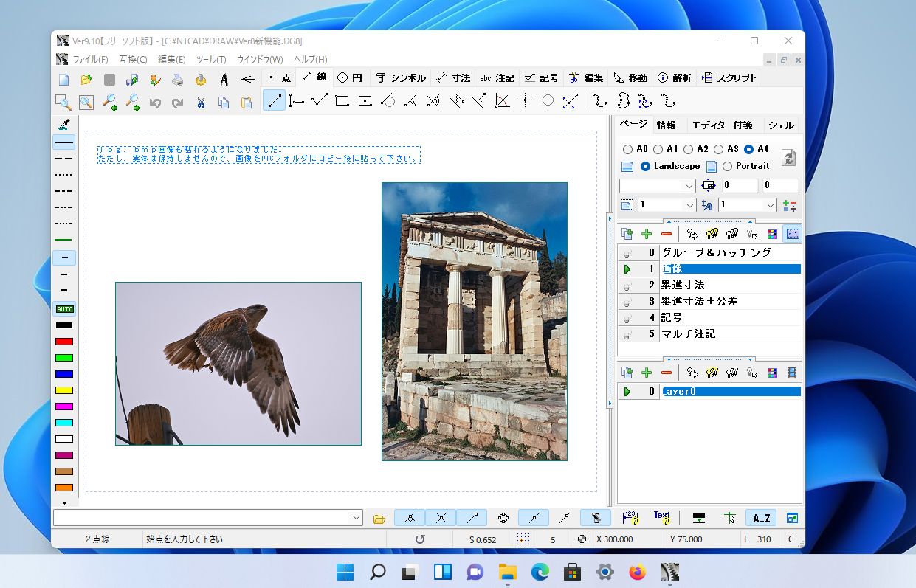This screenshot has height=588, width=916.
Task: Click the AUTO color button
Action: [x=64, y=309]
